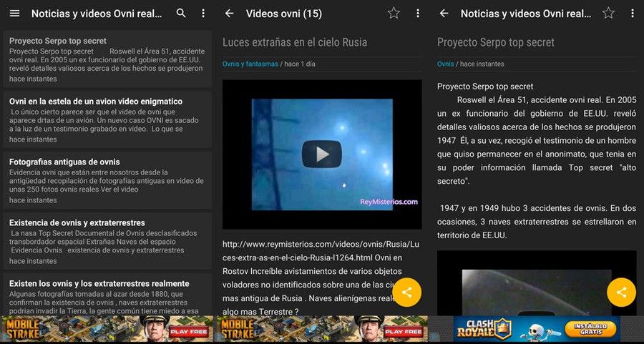Share the Proyecto Serpo article
The image size is (644, 344).
(621, 293)
